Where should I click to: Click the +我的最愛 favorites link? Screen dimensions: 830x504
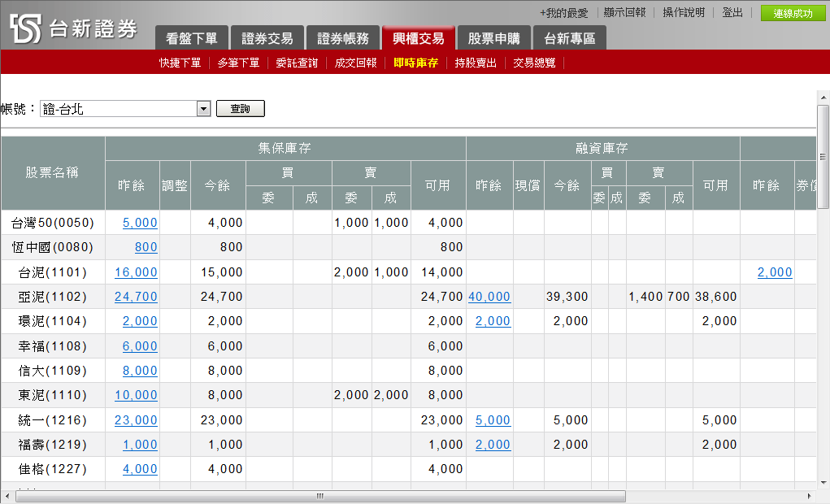[x=563, y=13]
